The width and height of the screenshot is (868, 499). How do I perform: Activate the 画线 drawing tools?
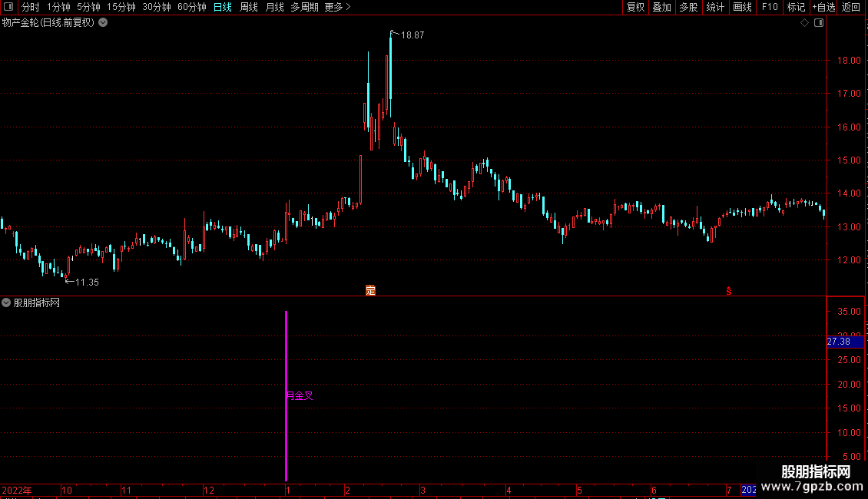(x=742, y=7)
